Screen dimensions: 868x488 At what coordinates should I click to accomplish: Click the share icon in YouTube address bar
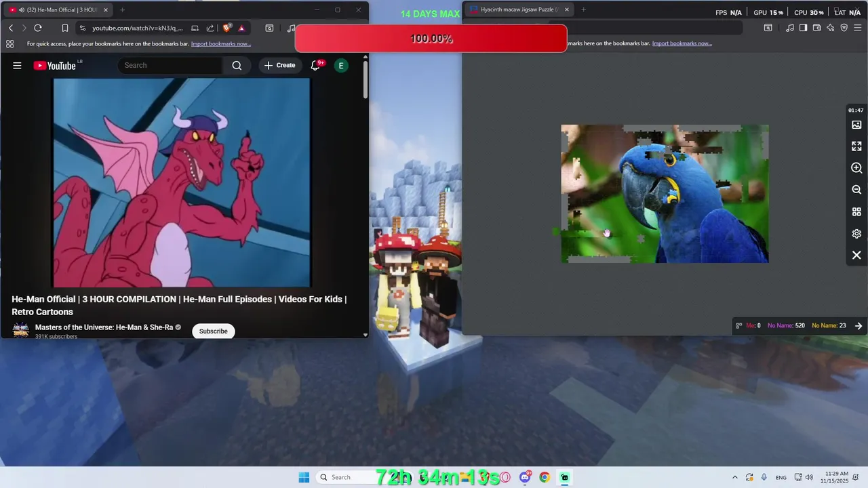210,28
